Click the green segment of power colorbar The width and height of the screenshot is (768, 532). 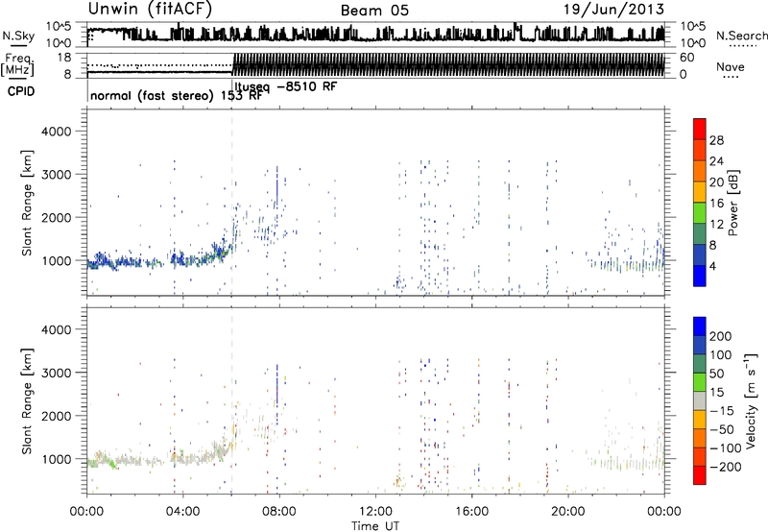click(700, 212)
